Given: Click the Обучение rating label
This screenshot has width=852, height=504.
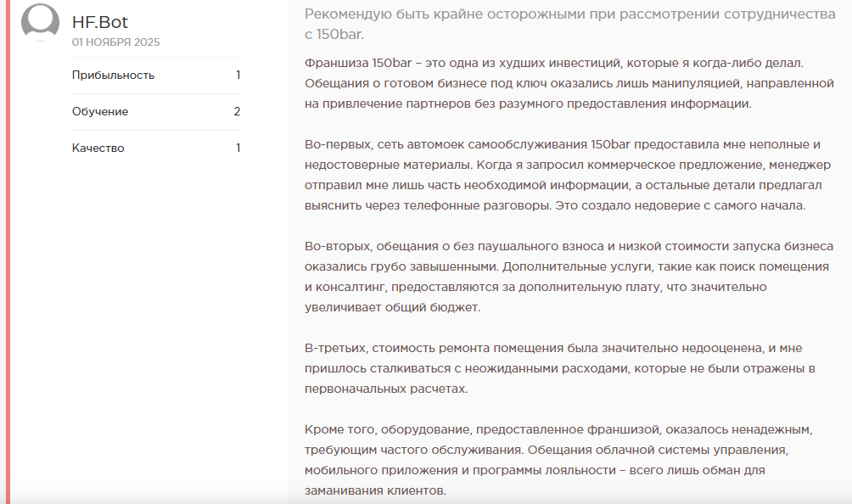Looking at the screenshot, I should 100,111.
